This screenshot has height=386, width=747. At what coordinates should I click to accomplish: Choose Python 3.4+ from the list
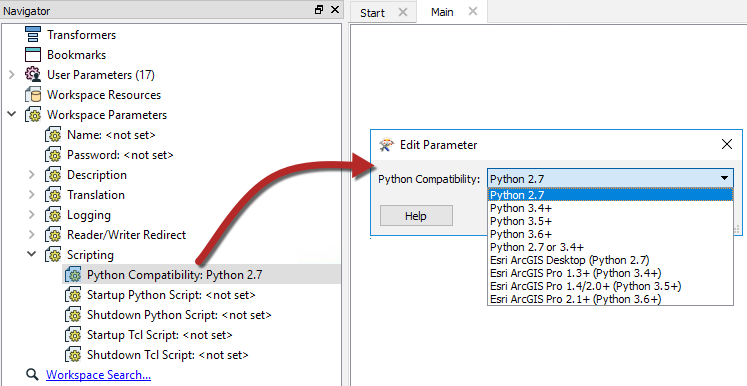[610, 208]
